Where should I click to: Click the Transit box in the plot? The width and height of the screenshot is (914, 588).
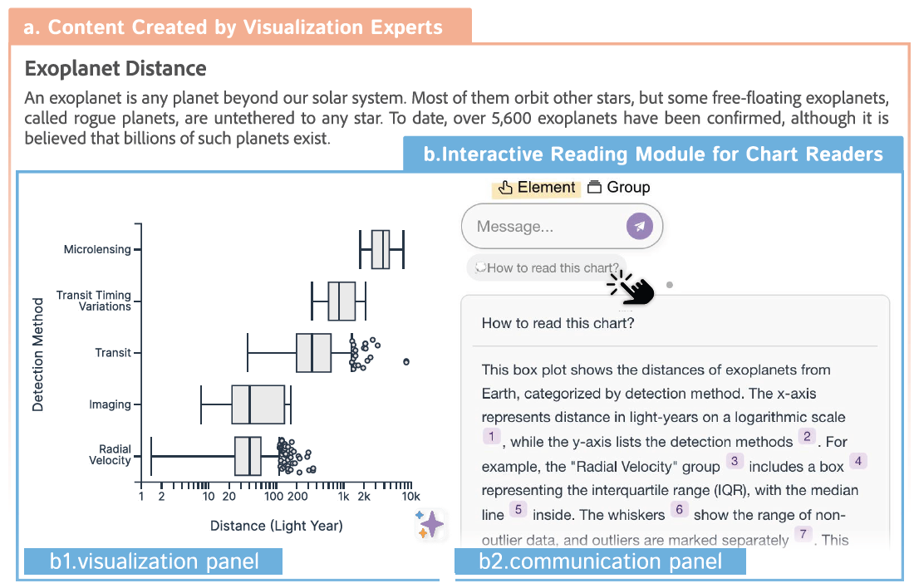click(313, 353)
